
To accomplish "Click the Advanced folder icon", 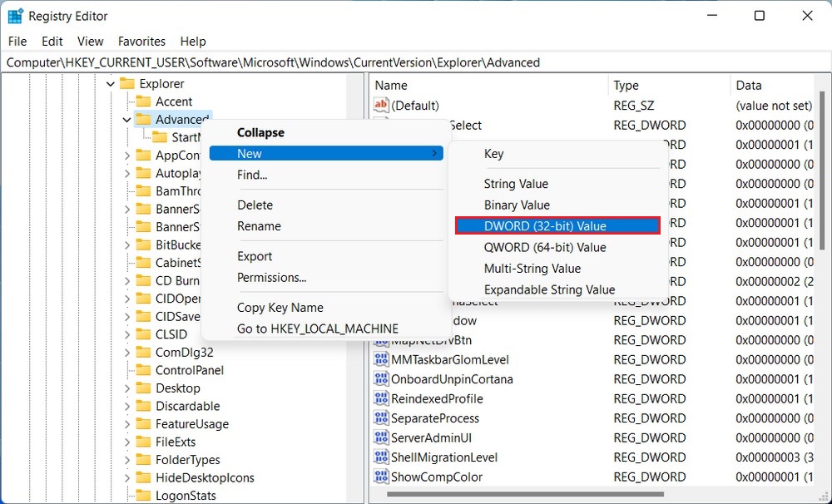I will coord(143,120).
